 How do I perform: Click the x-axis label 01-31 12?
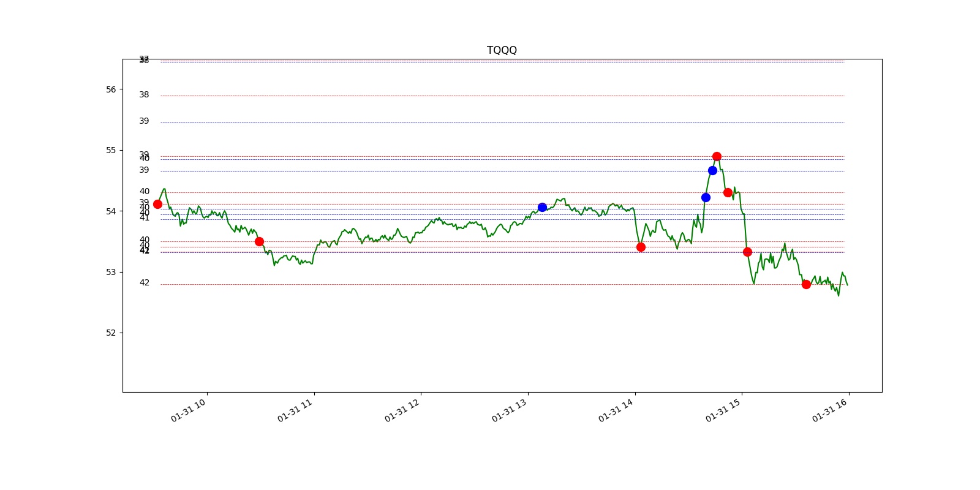point(402,410)
